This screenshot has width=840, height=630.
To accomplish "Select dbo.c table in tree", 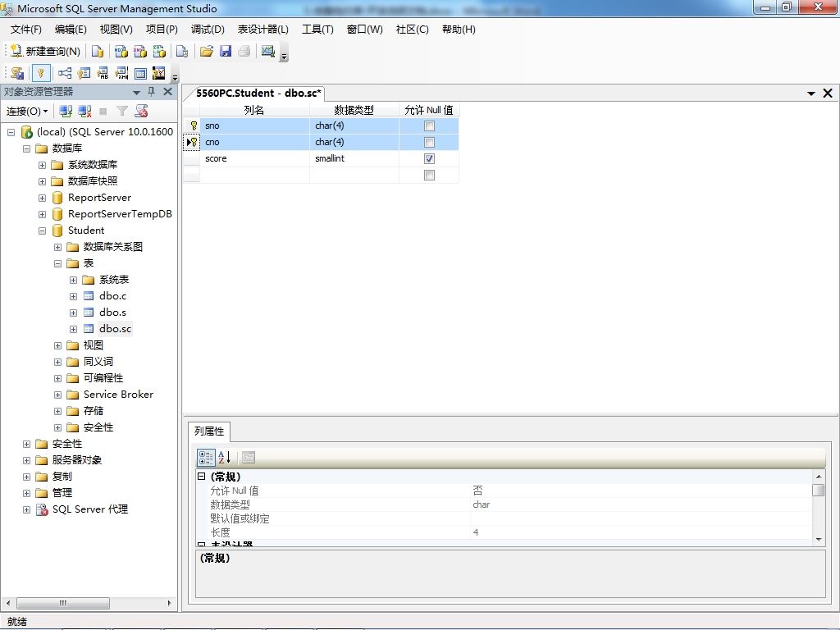I will click(x=112, y=295).
